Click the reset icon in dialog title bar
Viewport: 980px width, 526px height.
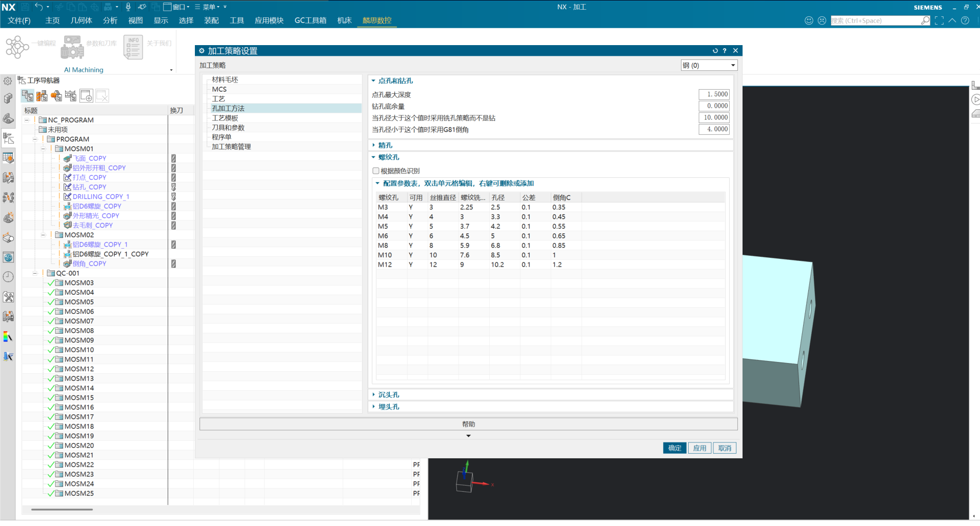click(715, 51)
